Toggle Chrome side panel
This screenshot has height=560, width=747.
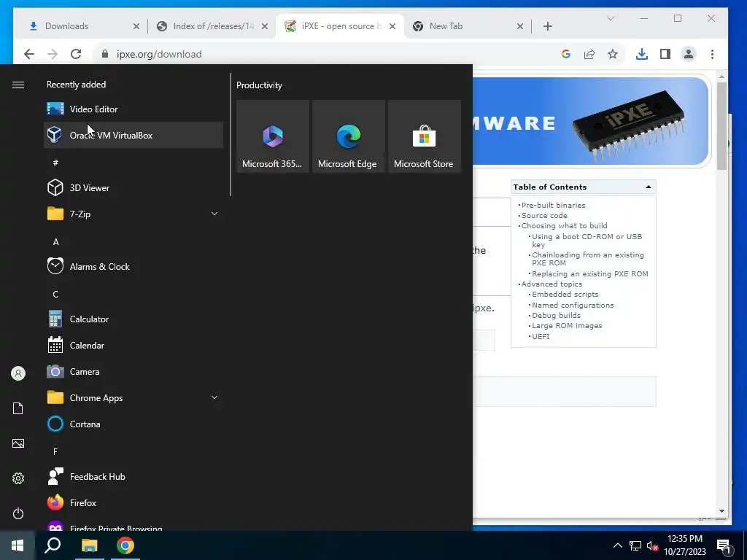[x=665, y=54]
